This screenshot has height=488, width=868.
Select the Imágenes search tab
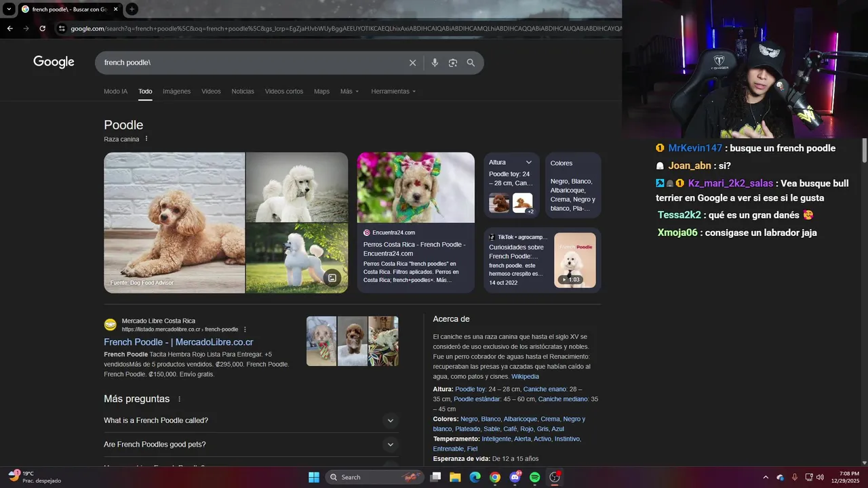176,91
